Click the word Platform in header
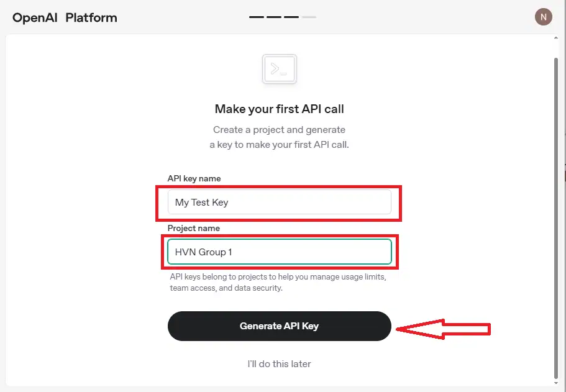This screenshot has height=392, width=566. pyautogui.click(x=91, y=17)
